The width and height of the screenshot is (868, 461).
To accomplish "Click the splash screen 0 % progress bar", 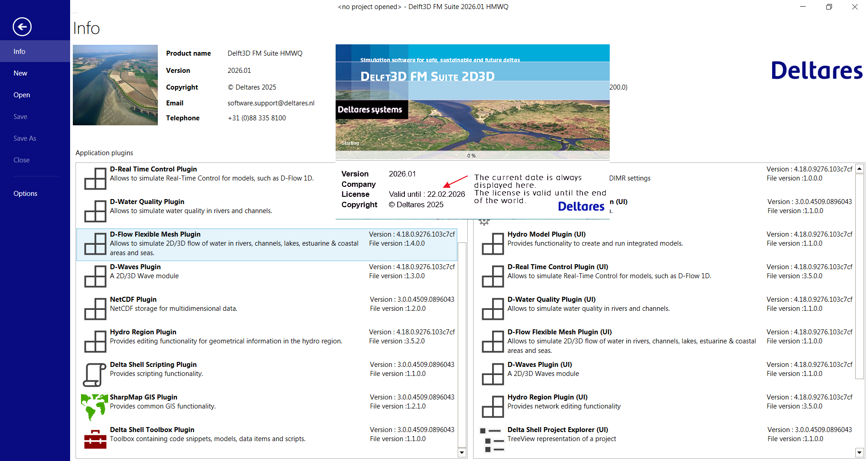I will [473, 156].
